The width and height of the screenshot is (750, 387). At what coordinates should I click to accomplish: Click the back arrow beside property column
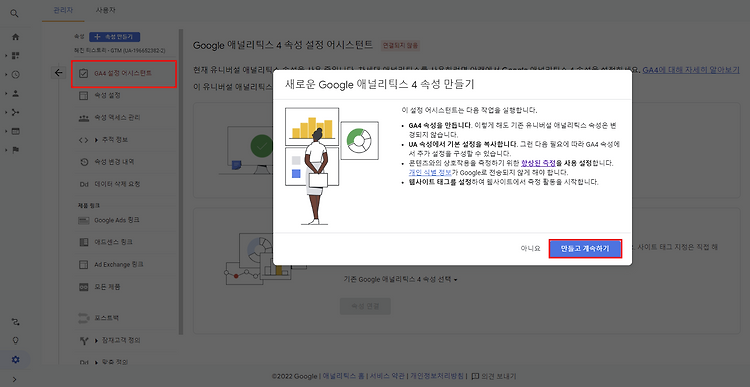point(58,73)
